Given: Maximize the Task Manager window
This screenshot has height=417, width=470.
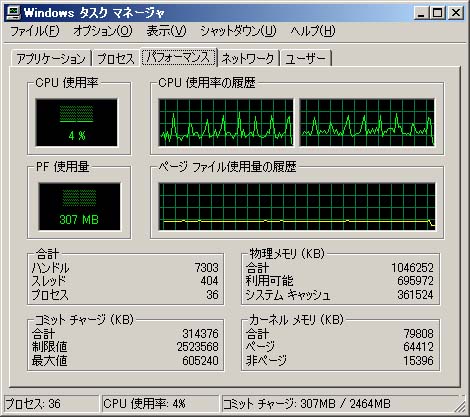Looking at the screenshot, I should (437, 13).
